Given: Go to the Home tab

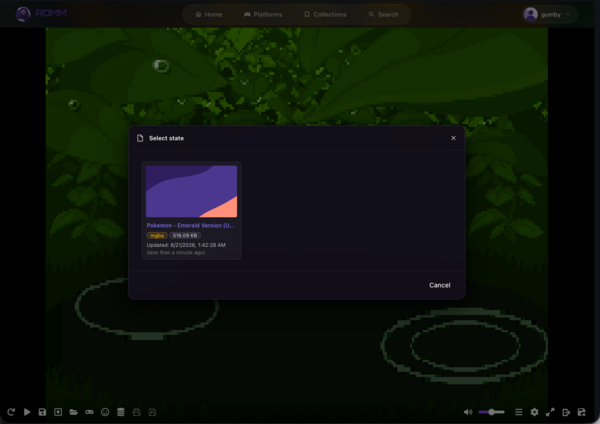Looking at the screenshot, I should (x=209, y=15).
